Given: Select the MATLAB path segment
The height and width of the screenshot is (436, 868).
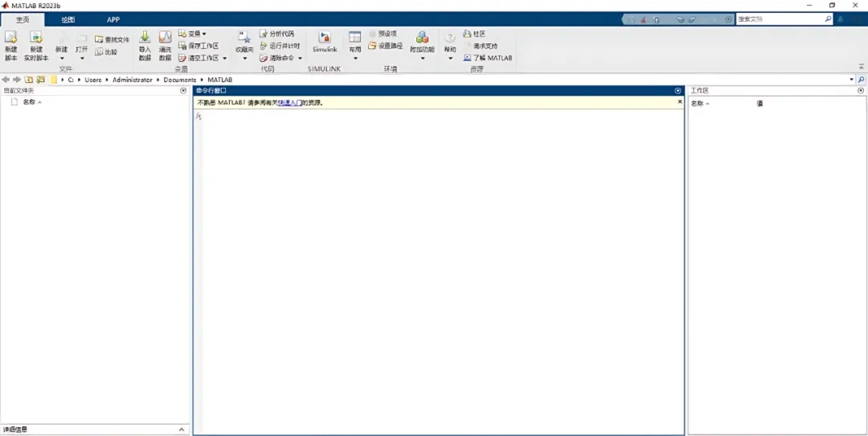Looking at the screenshot, I should tap(219, 80).
